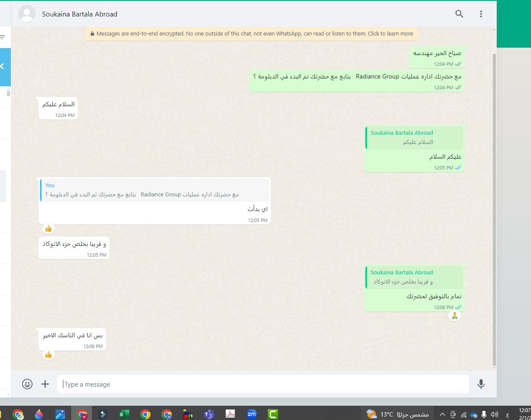Viewport: 531px width, 420px height.
Task: Show hidden system tray icons
Action: (442, 414)
